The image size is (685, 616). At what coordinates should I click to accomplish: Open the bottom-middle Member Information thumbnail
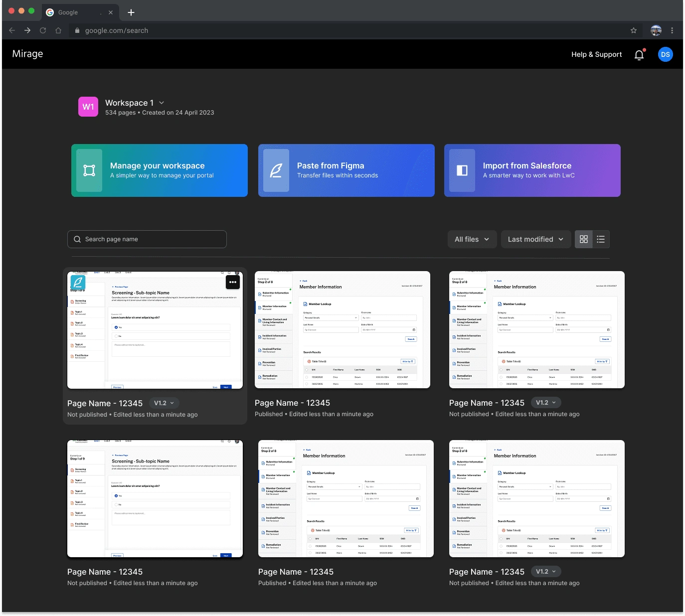(346, 498)
